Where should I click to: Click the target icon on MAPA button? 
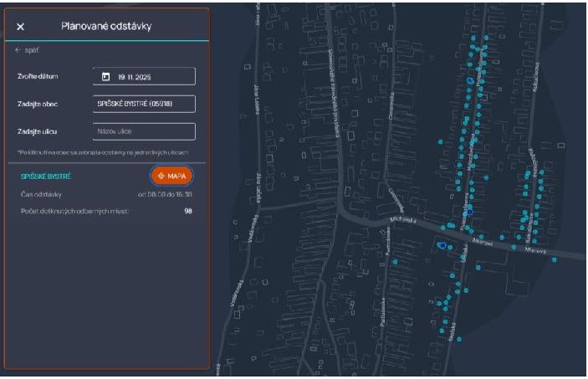[x=161, y=177]
